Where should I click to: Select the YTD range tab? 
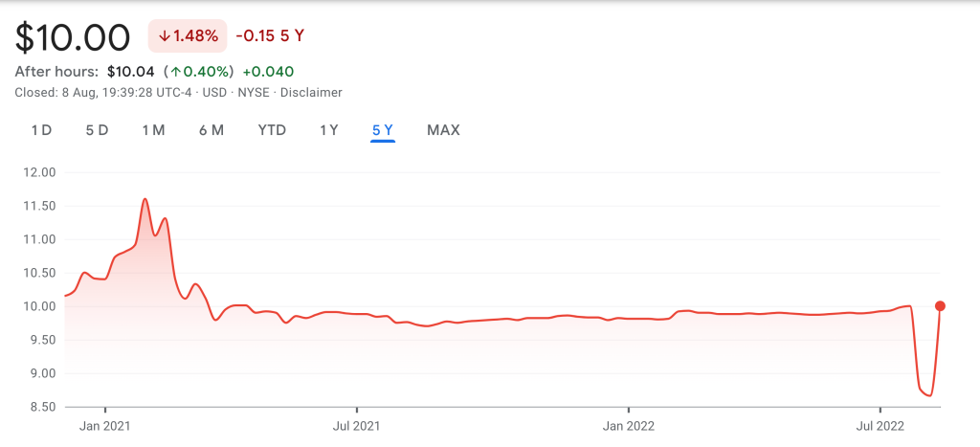coord(272,130)
